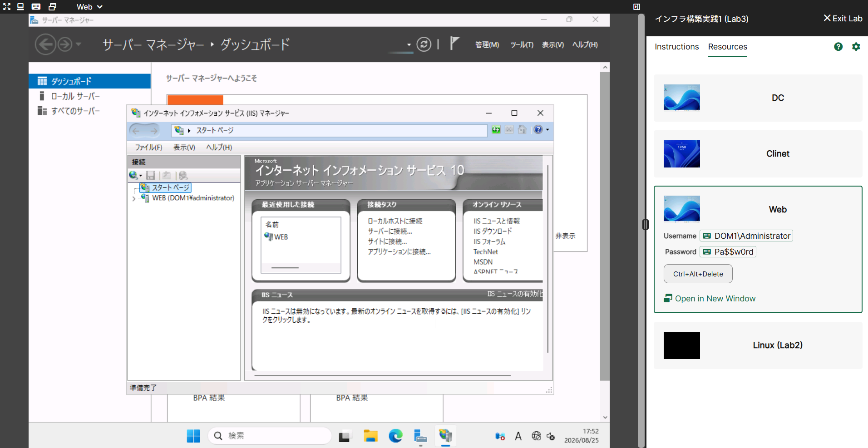The height and width of the screenshot is (448, 868).
Task: Open the IIS Manager 表示(V) menu
Action: pyautogui.click(x=184, y=147)
